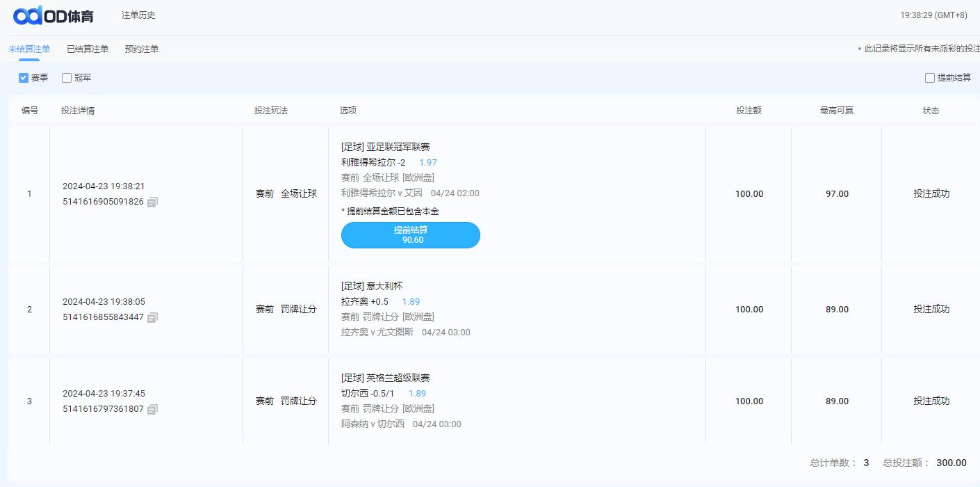Click the 投注成功 status in row 1

[931, 194]
